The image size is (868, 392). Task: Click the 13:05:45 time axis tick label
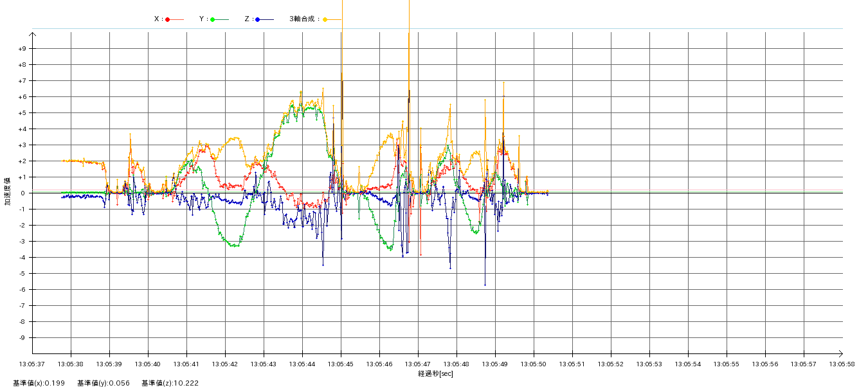click(341, 364)
